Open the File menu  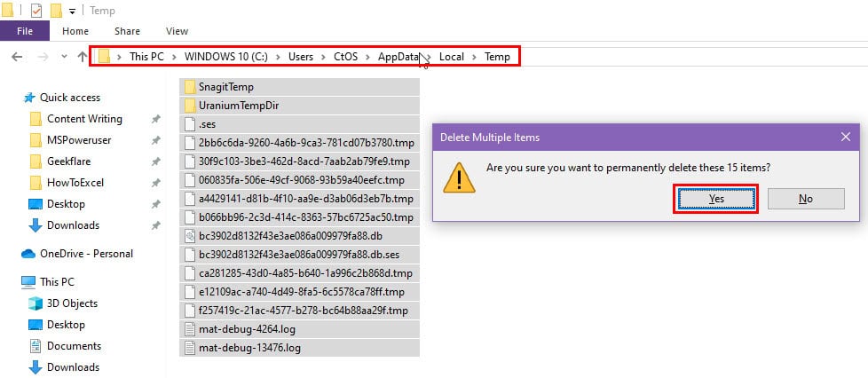point(24,31)
